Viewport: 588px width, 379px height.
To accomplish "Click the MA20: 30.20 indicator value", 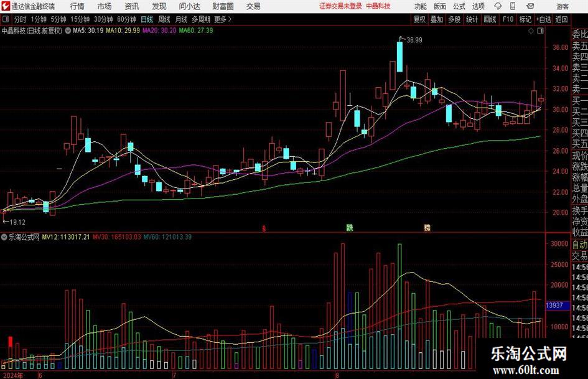I will coord(159,30).
